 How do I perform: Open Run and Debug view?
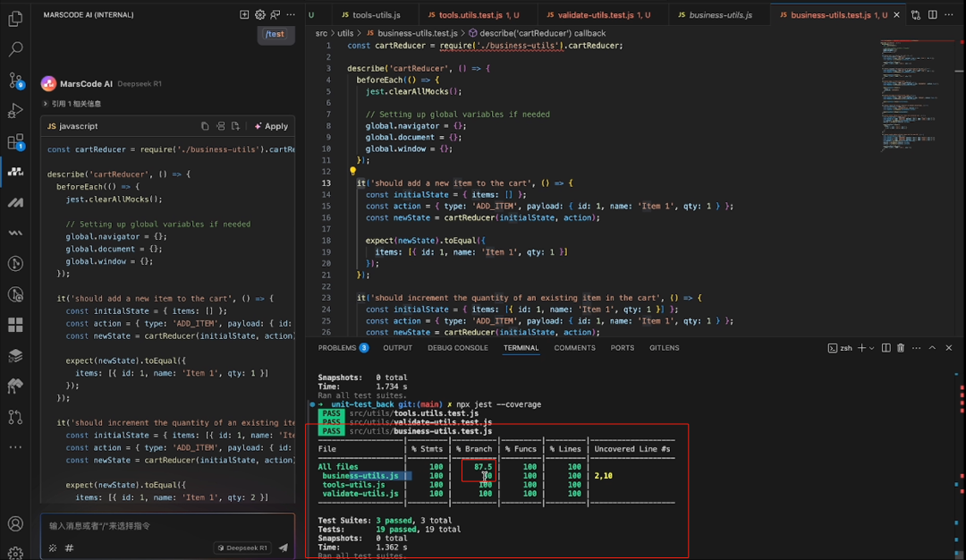(x=15, y=111)
